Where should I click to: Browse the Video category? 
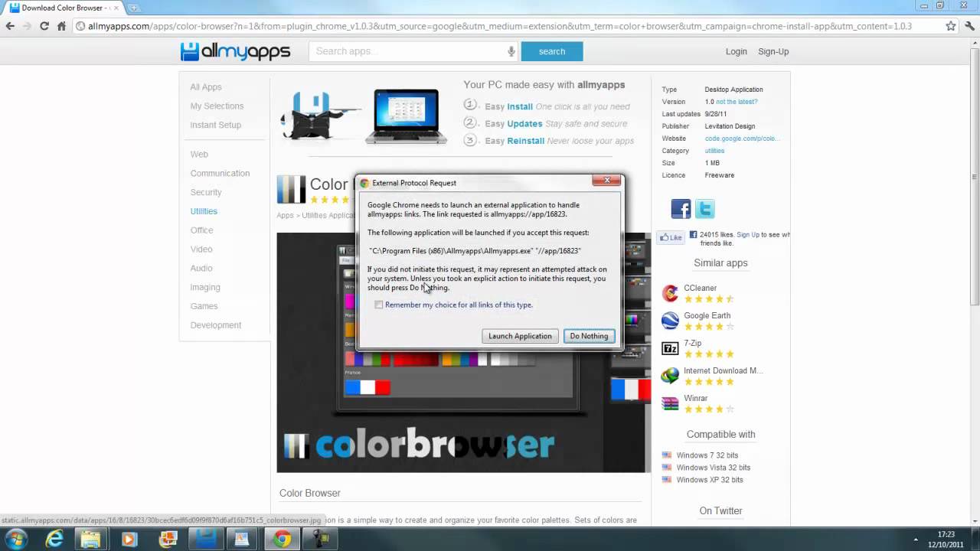[x=201, y=249]
